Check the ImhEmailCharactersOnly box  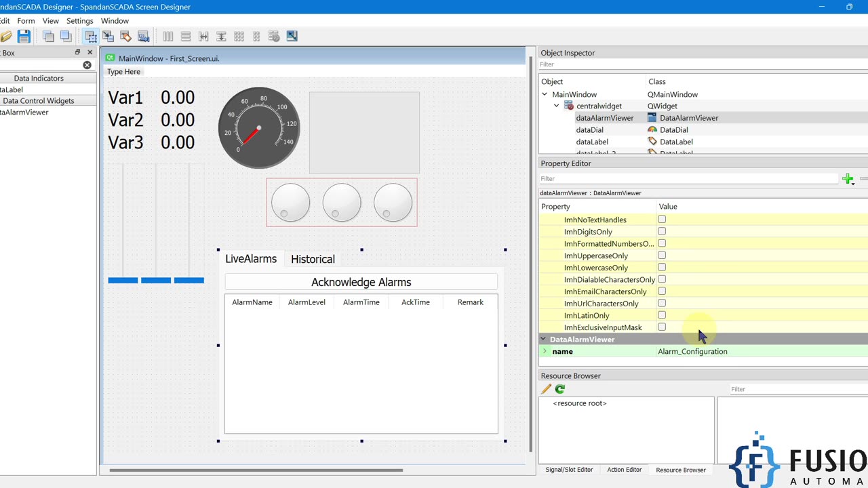[x=662, y=291]
